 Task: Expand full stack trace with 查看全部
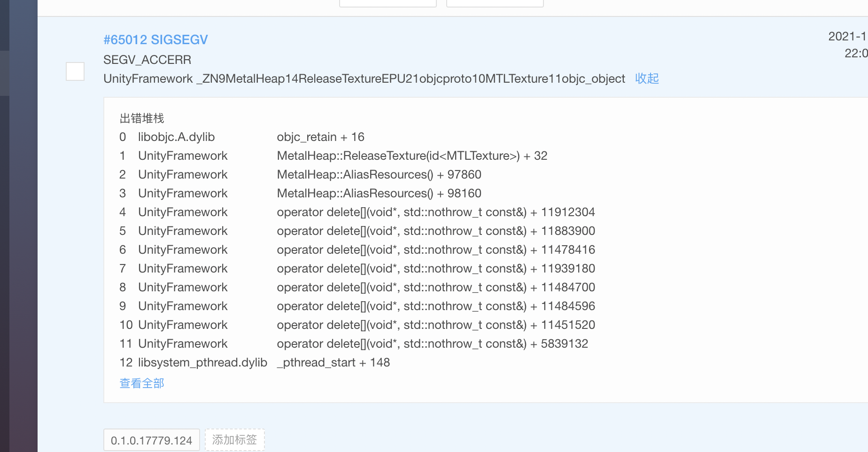point(141,383)
